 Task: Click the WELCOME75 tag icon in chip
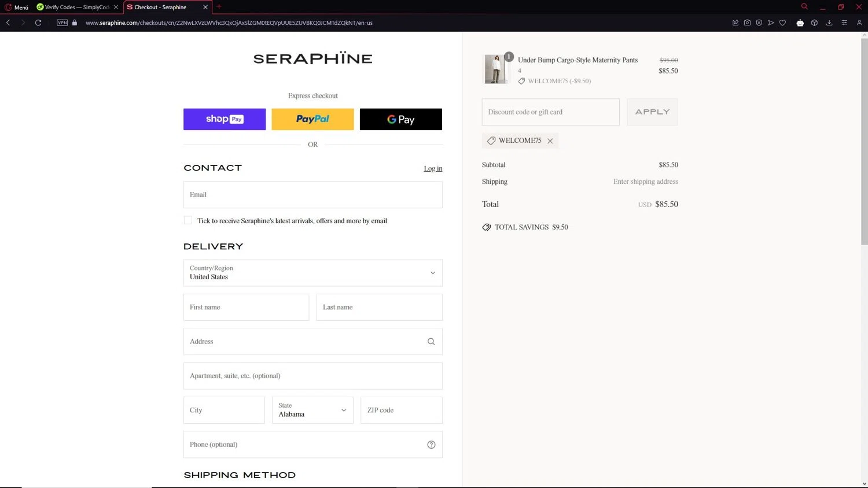point(491,141)
